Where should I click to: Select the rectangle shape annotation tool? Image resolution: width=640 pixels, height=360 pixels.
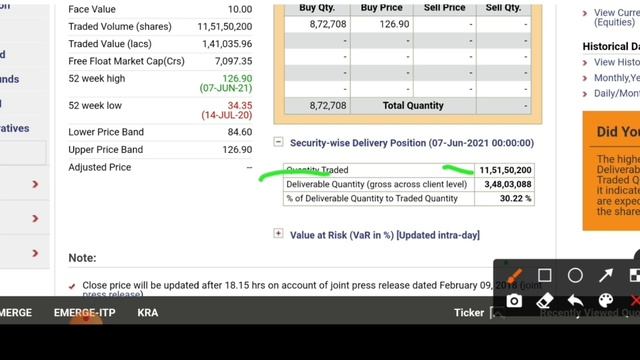(x=544, y=276)
